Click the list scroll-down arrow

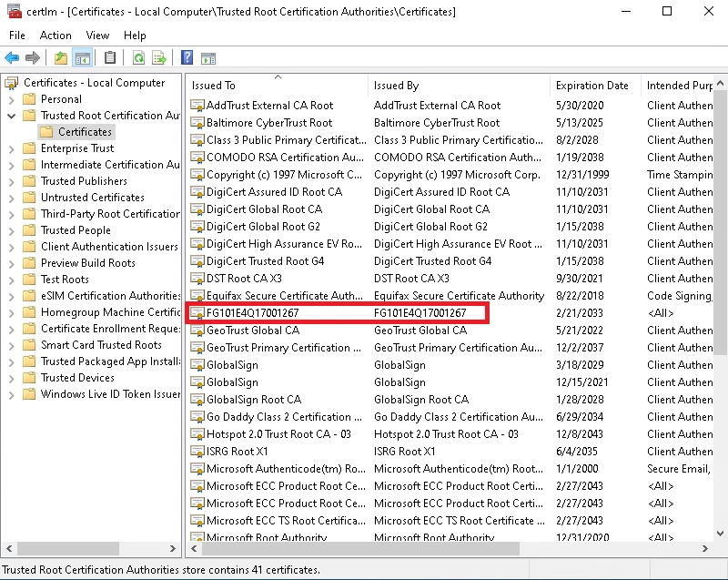(720, 534)
